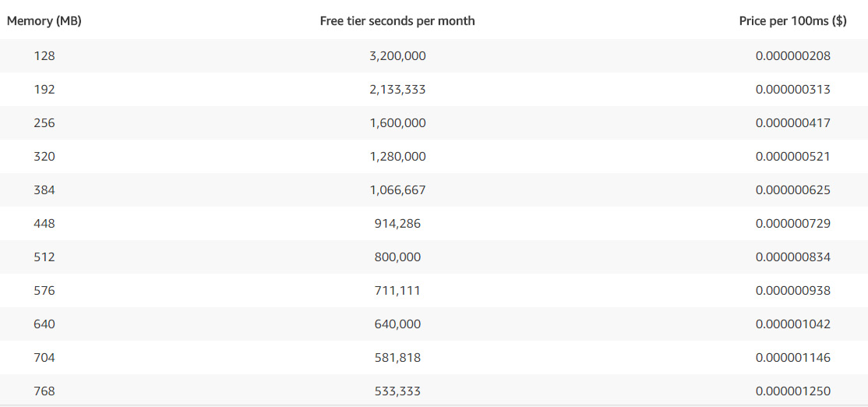868x407 pixels.
Task: Click the 640,000 free tier seconds cell
Action: click(x=397, y=324)
